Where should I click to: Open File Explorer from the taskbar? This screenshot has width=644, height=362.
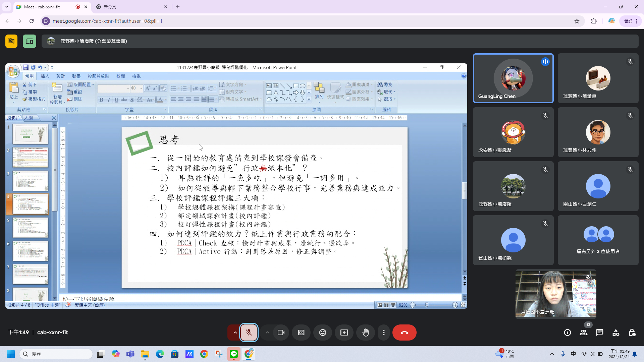(x=145, y=354)
